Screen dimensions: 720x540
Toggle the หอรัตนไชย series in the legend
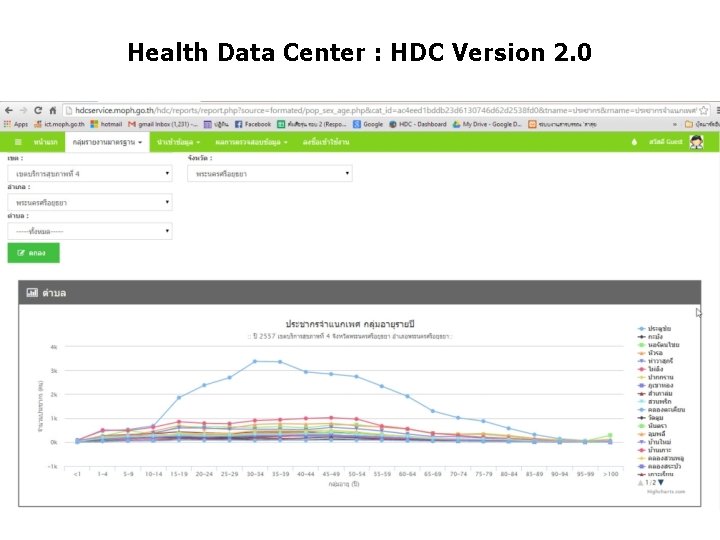point(658,344)
